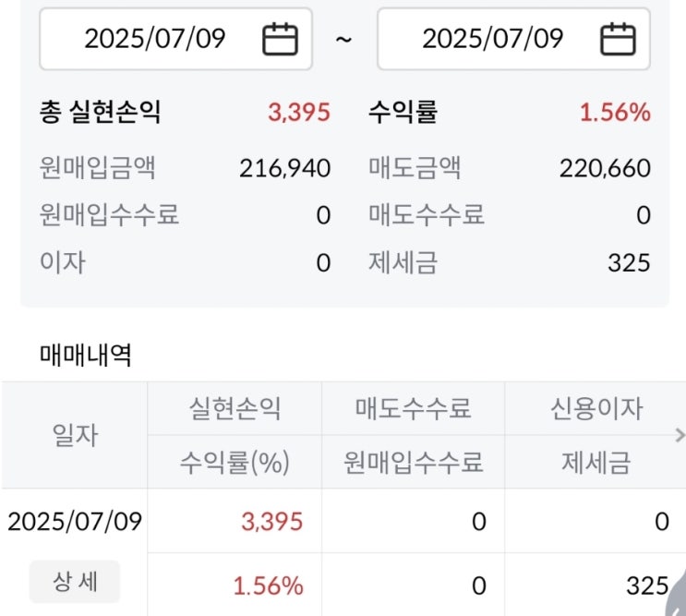Click the 2025/07/09 date in the table row
The image size is (686, 616).
pos(75,522)
